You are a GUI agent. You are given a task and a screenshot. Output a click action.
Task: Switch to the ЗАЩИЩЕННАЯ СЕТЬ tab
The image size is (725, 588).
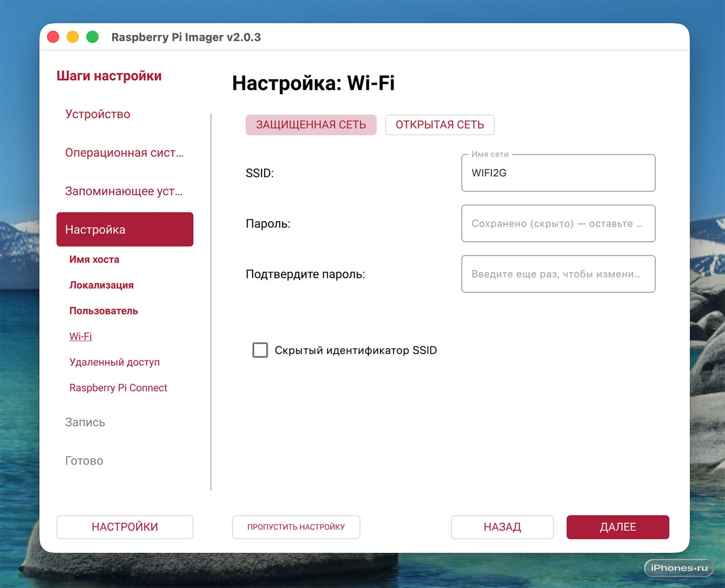(x=311, y=125)
